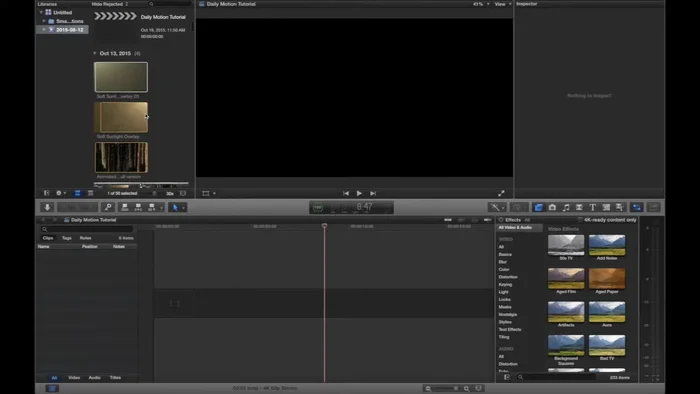Adjust the clip duration slider in browser
Image resolution: width=700 pixels, height=394 pixels.
155,193
